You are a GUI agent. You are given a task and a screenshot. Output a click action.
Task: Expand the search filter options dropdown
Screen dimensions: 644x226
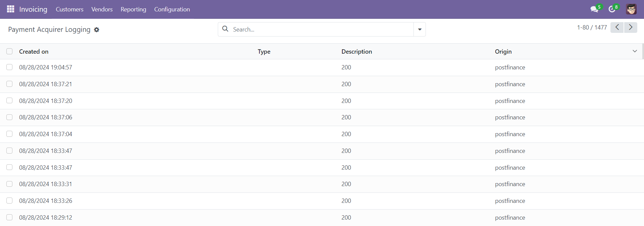click(419, 30)
